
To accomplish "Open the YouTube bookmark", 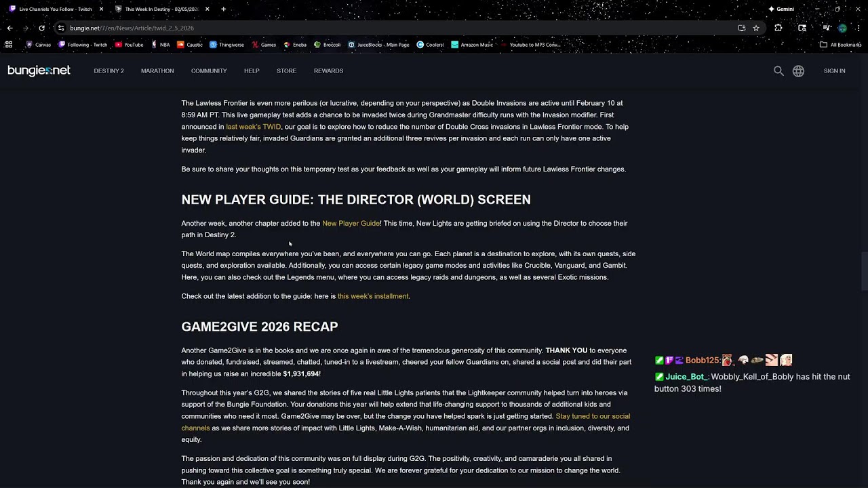I will [129, 45].
